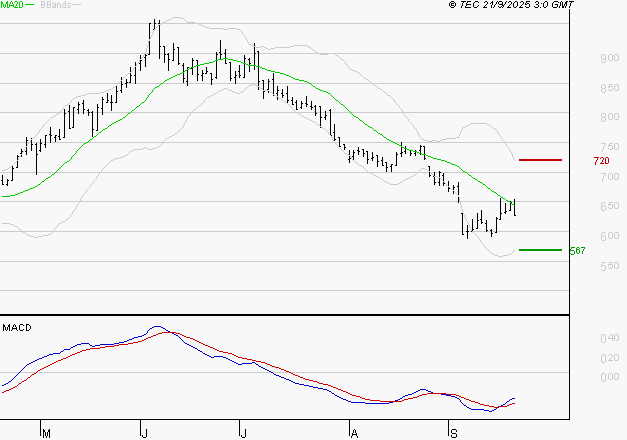Click the red 720 price label

click(x=601, y=161)
